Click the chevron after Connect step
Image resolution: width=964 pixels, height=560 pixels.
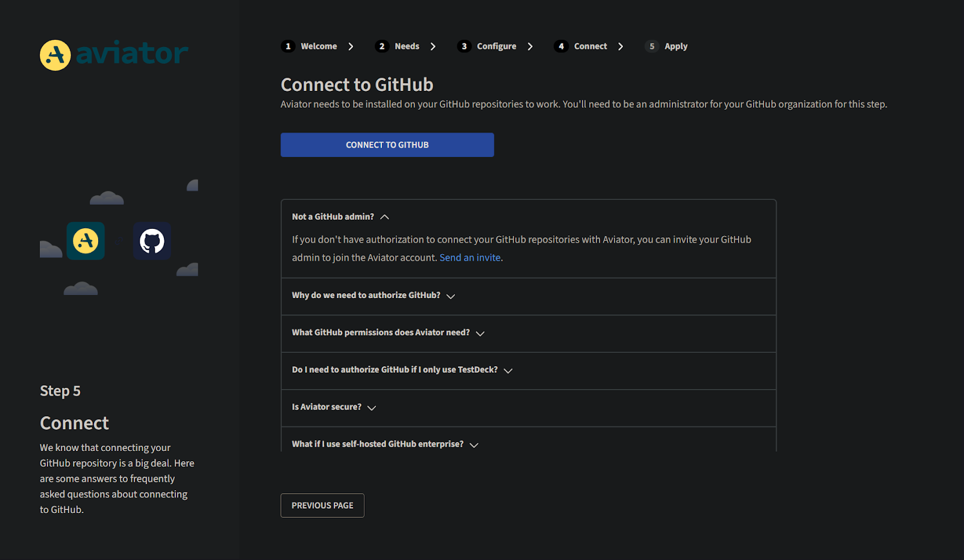(x=621, y=46)
